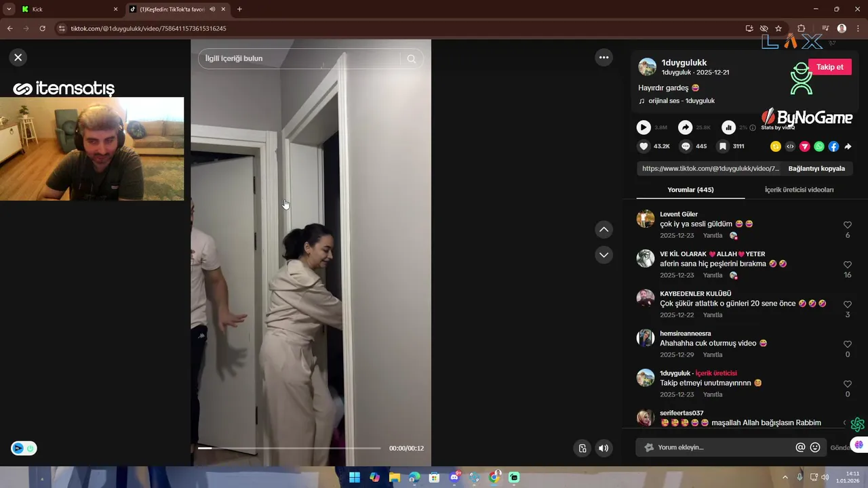
Task: Save the video with the bookmark icon (3111)
Action: pyautogui.click(x=723, y=146)
